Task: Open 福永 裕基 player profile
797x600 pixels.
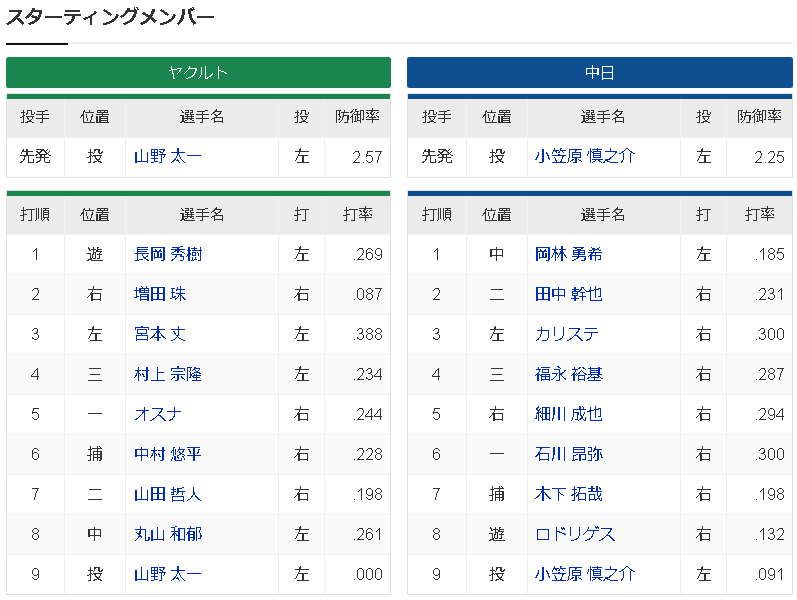Action: [568, 374]
